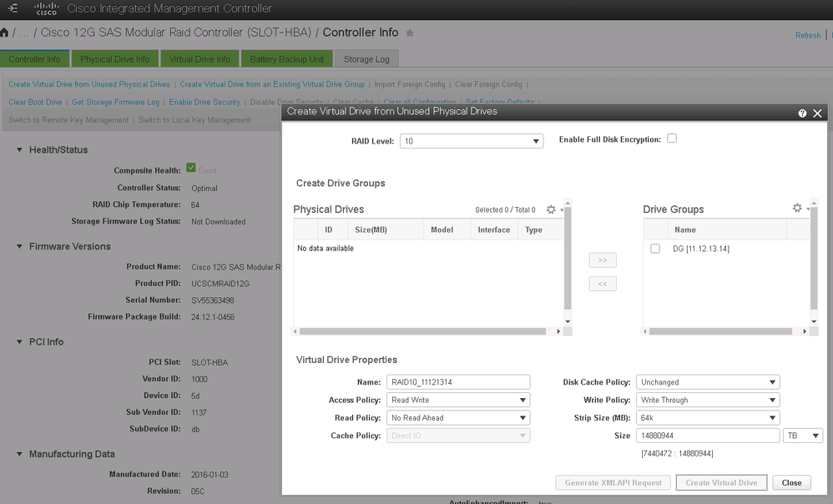Image resolution: width=833 pixels, height=504 pixels.
Task: Switch to Battery Backup Unit tab
Action: (x=287, y=59)
